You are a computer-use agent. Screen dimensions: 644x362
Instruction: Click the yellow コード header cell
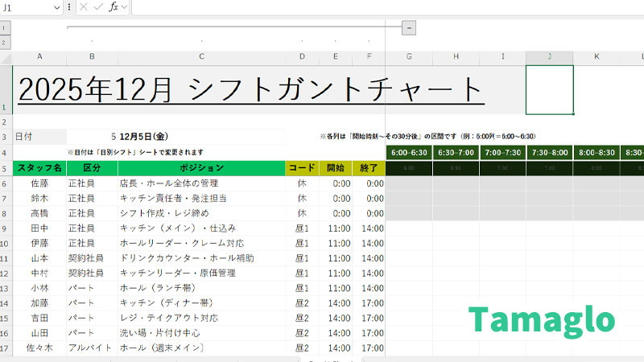tap(302, 168)
